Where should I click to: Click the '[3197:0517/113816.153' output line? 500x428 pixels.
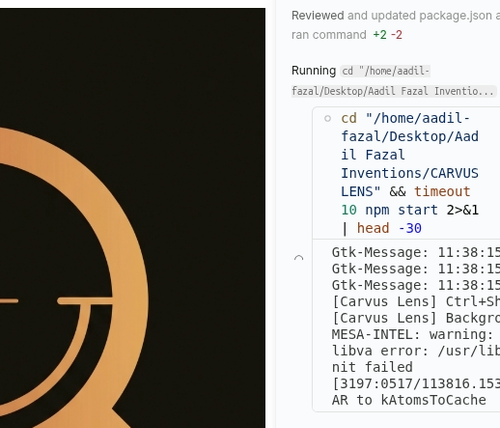[416, 384]
